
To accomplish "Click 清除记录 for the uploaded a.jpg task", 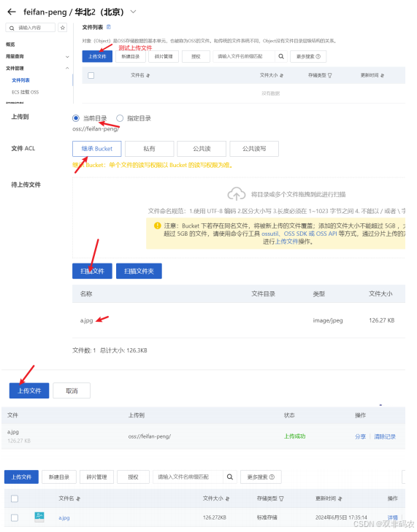I will tap(385, 436).
